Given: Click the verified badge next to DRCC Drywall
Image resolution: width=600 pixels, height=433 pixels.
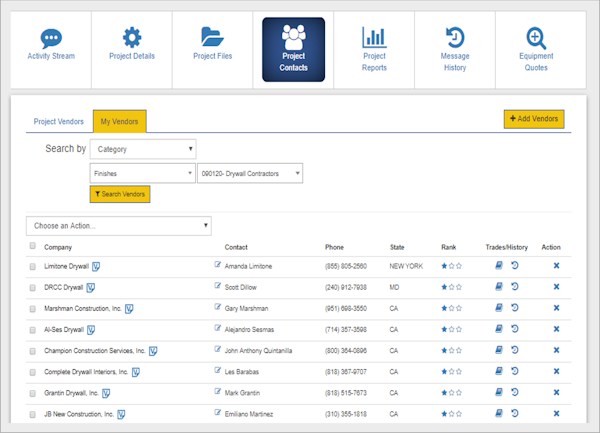Looking at the screenshot, I should [x=91, y=288].
